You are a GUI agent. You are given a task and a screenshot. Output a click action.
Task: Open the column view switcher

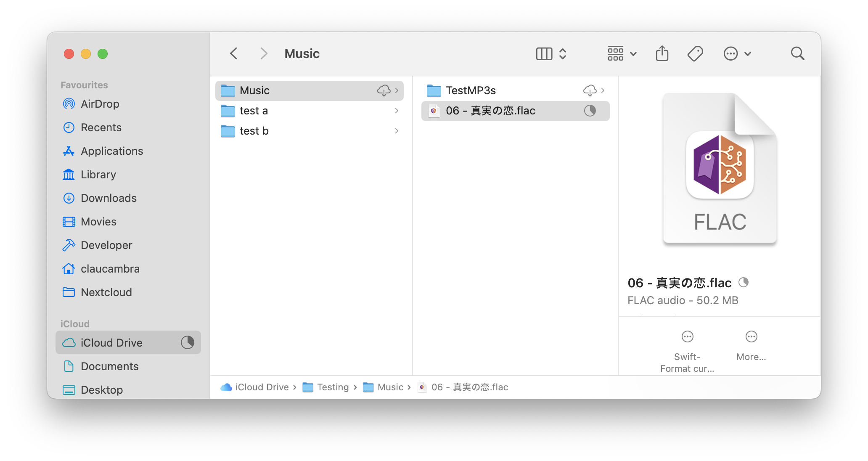click(x=551, y=53)
